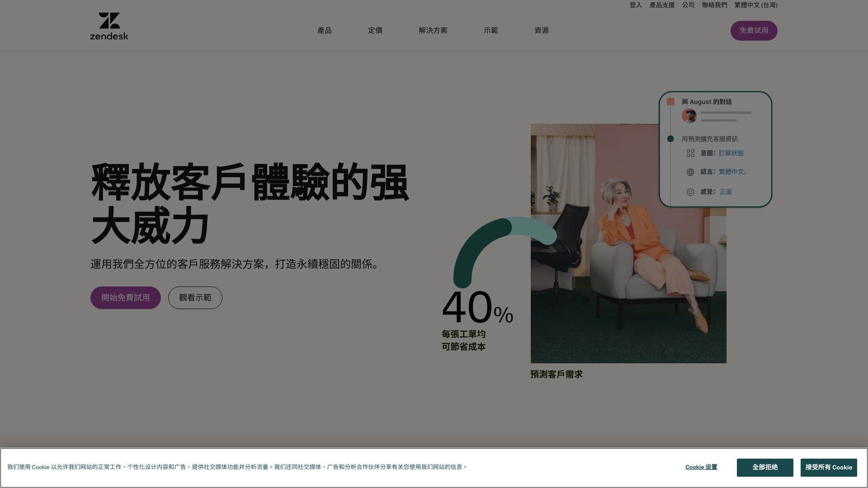Click the orange square conversation marker

point(670,102)
